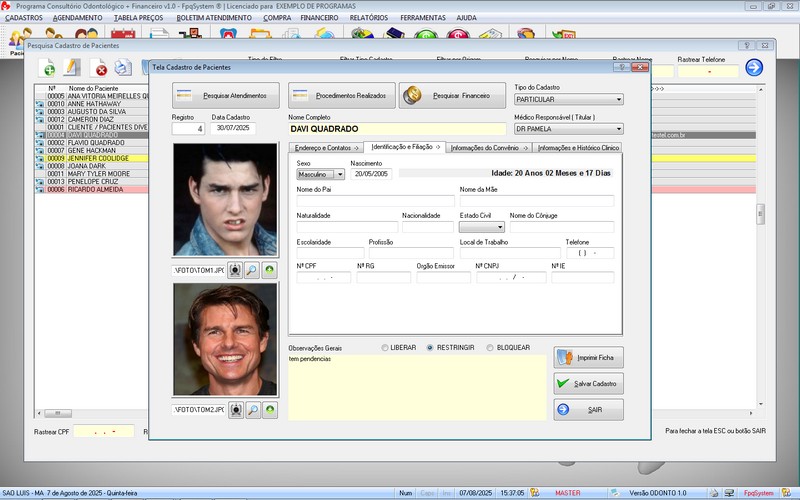The width and height of the screenshot is (800, 500).
Task: Click the red delete patient icon
Action: [x=100, y=68]
